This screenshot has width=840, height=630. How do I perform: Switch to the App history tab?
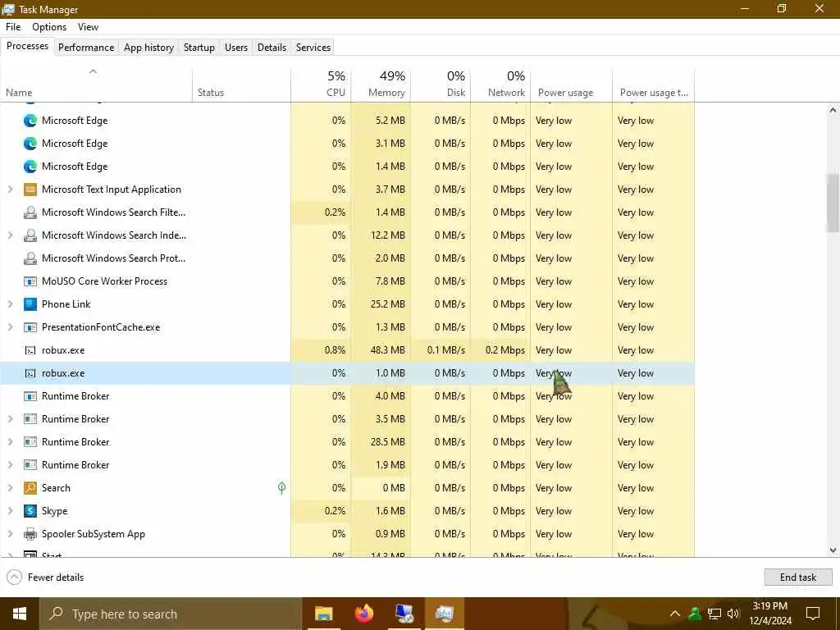[149, 47]
